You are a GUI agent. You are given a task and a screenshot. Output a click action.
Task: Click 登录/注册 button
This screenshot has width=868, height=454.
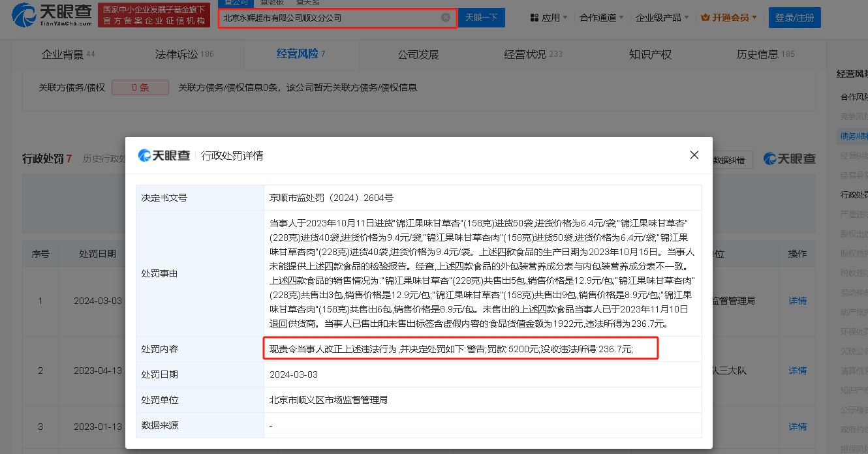[794, 18]
